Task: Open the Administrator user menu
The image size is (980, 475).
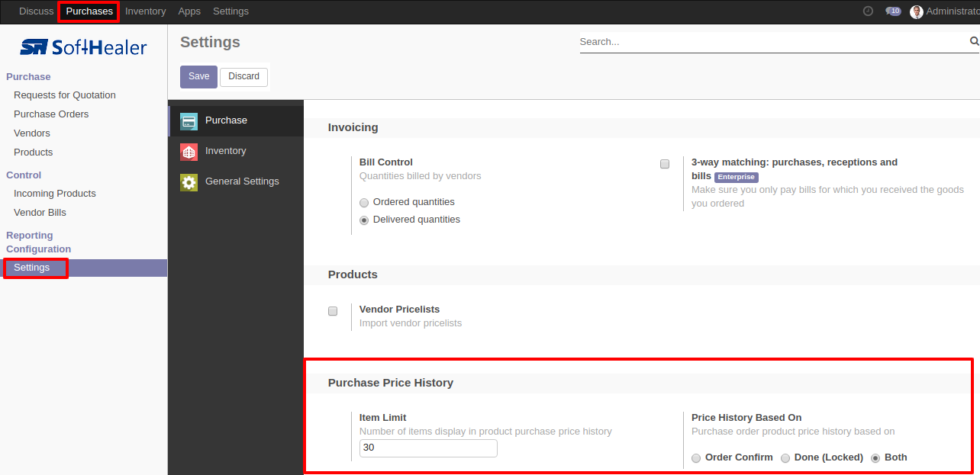Action: pos(945,11)
